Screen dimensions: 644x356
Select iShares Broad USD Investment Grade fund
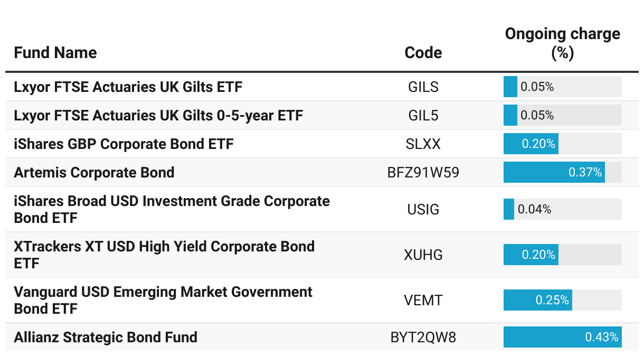click(172, 209)
